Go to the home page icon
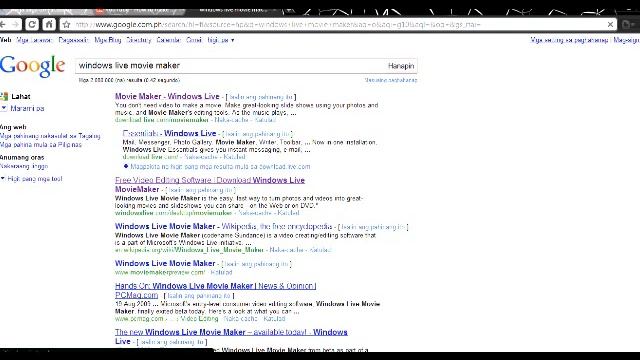 49,24
